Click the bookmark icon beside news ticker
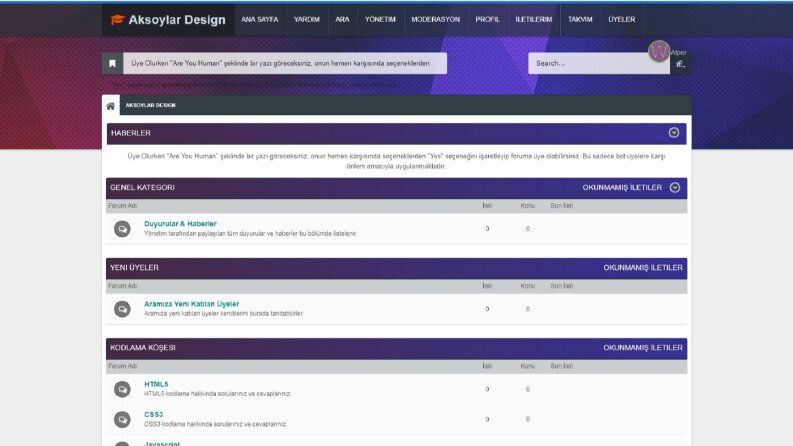 coord(112,64)
